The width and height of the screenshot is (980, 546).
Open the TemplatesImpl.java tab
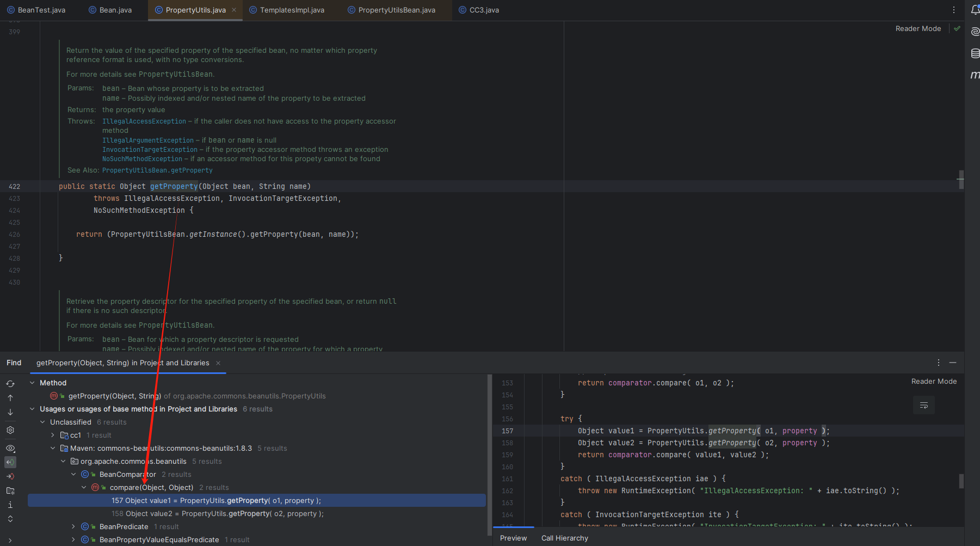click(287, 10)
